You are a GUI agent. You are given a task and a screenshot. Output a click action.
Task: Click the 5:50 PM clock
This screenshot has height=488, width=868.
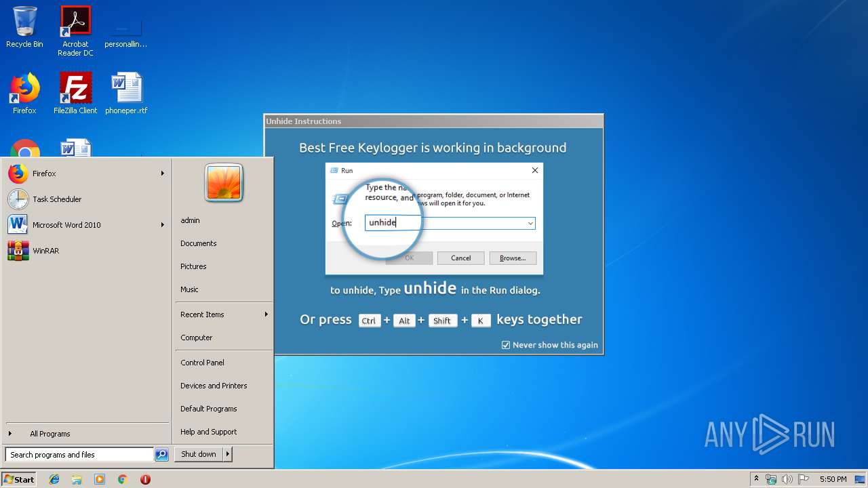pos(833,479)
